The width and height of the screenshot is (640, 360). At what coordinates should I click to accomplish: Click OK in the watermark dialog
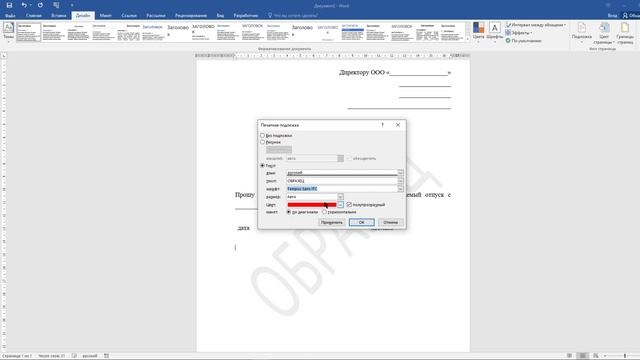tap(362, 222)
